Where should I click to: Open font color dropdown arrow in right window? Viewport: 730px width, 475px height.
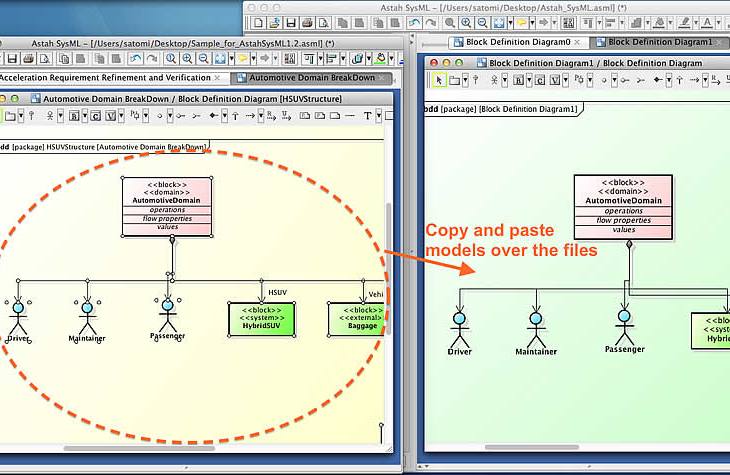[x=719, y=22]
